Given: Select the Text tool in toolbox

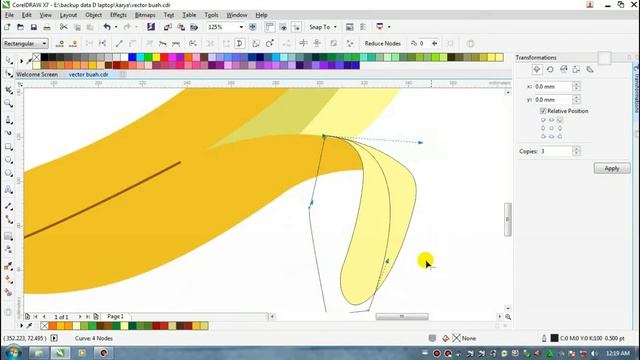Looking at the screenshot, I should point(9,190).
